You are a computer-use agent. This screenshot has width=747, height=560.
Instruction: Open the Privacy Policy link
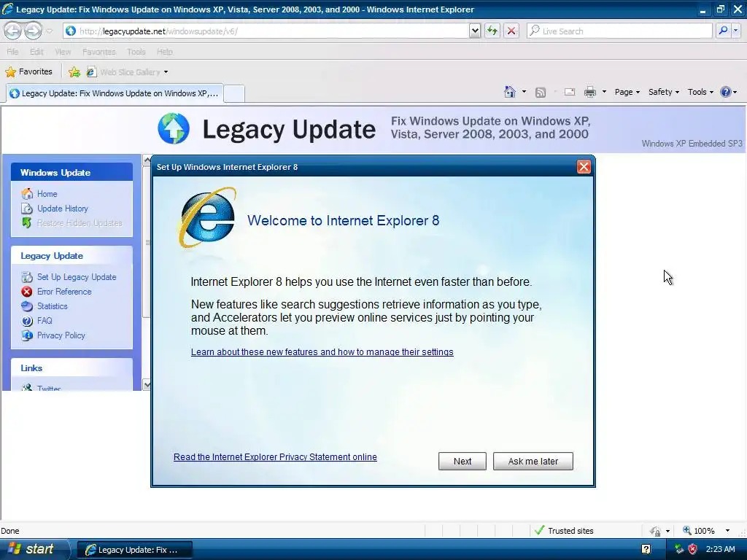(61, 335)
